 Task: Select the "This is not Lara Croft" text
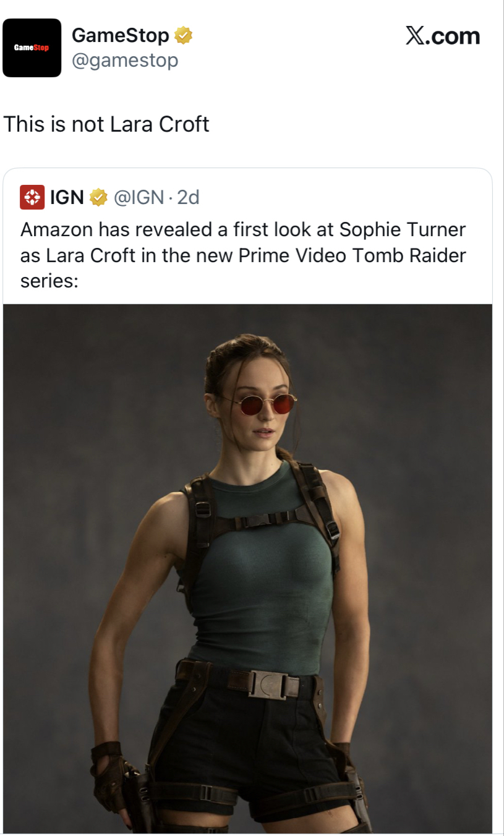click(106, 124)
